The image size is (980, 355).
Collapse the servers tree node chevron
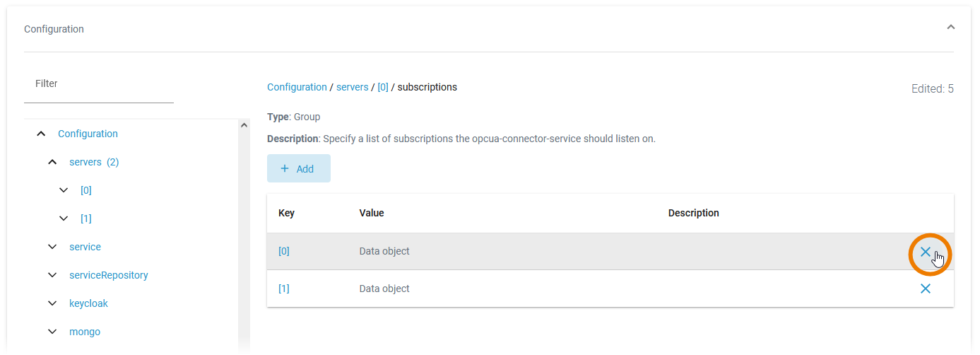point(52,162)
